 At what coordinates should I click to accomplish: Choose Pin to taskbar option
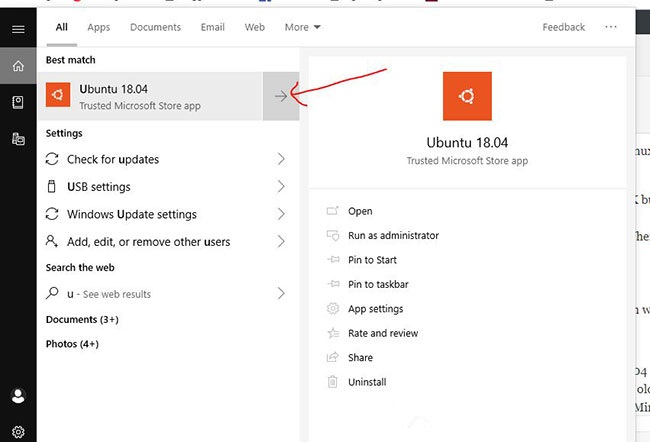pos(378,285)
